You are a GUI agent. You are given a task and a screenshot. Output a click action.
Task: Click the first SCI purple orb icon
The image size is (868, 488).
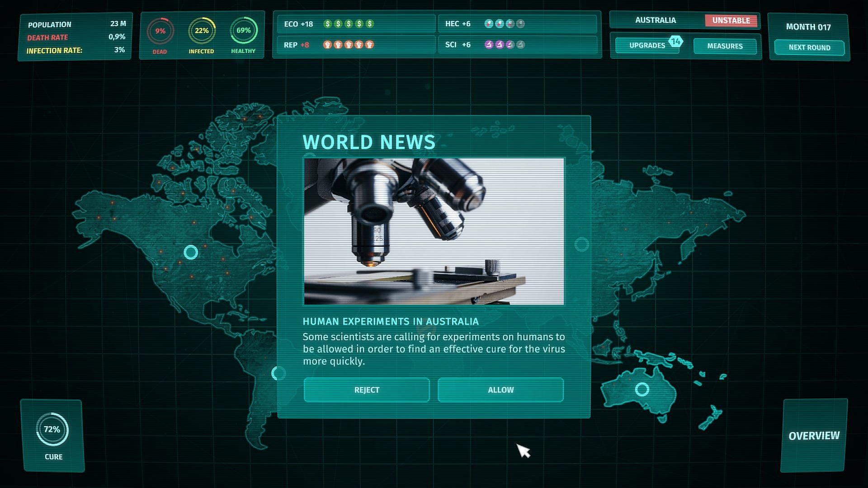coord(489,44)
